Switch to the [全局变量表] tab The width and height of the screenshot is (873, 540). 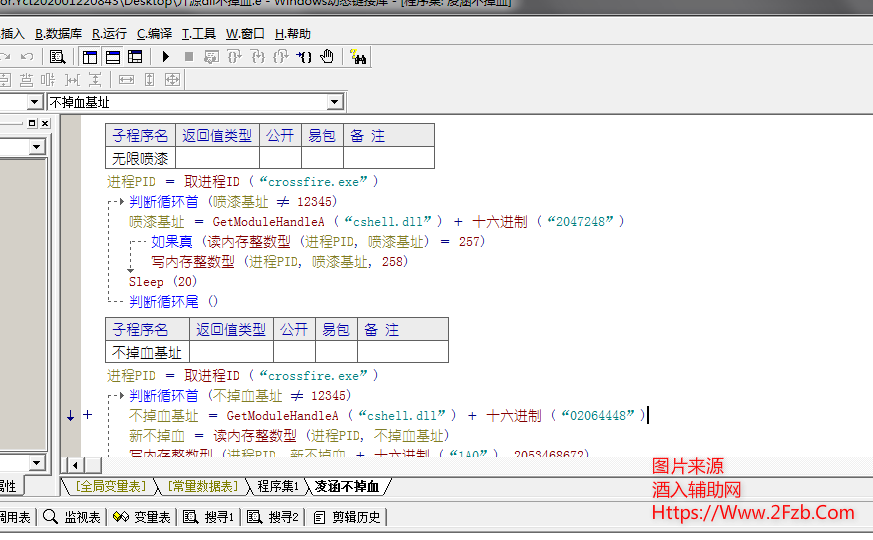click(x=111, y=487)
